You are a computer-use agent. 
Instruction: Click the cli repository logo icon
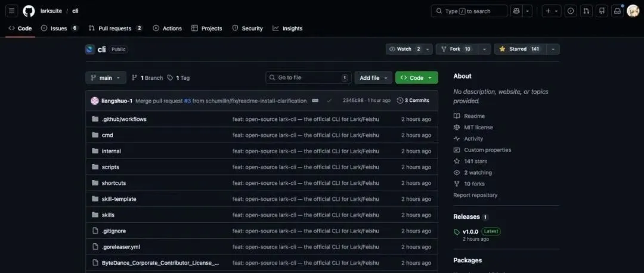coord(90,49)
